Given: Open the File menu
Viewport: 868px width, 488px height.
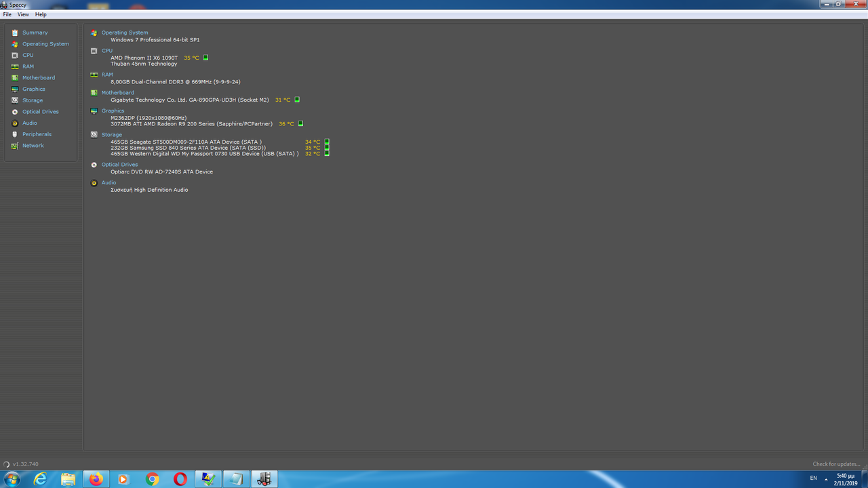Looking at the screenshot, I should pos(7,14).
